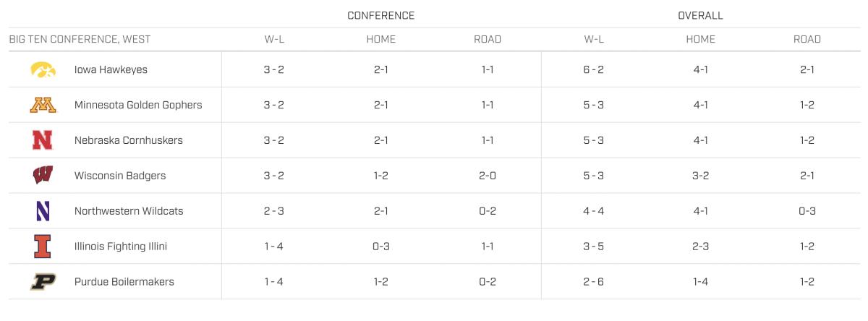This screenshot has width=868, height=321.
Task: Click the Iowa Hawkeyes logo
Action: [43, 70]
